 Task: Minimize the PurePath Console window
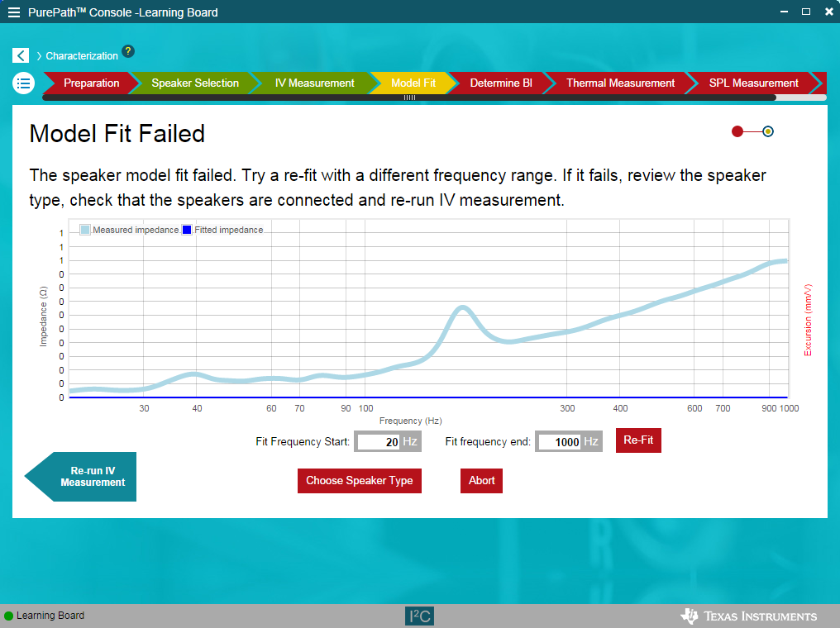click(x=784, y=12)
